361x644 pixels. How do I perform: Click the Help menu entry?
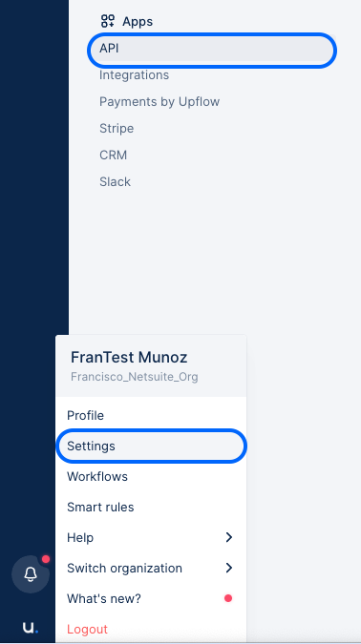(151, 538)
